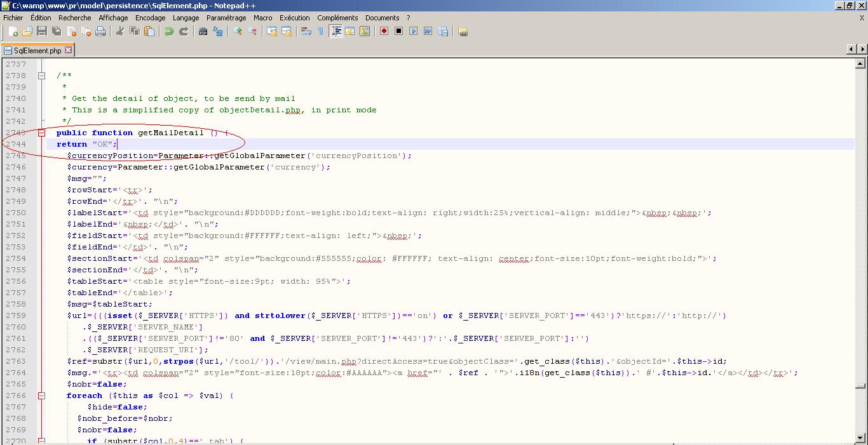Collapse getMailDetail function fold at line 2743
868x445 pixels.
pos(42,133)
